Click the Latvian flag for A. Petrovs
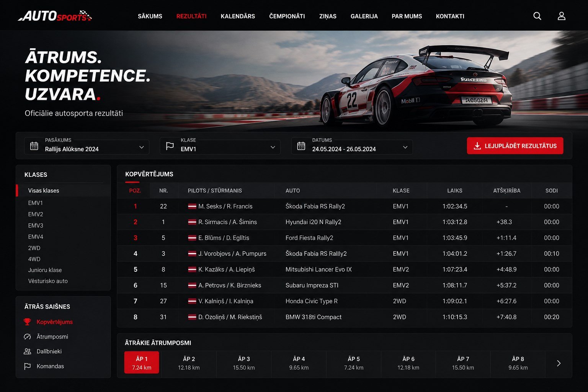 192,285
